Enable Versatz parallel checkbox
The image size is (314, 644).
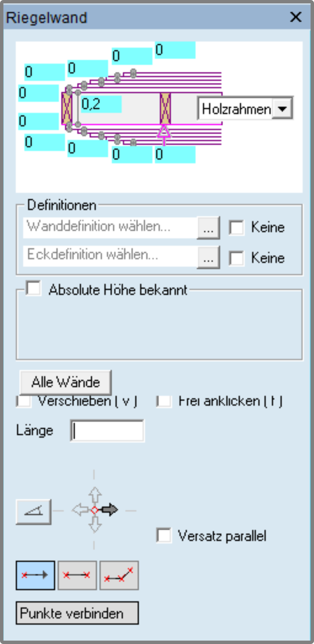(x=164, y=536)
